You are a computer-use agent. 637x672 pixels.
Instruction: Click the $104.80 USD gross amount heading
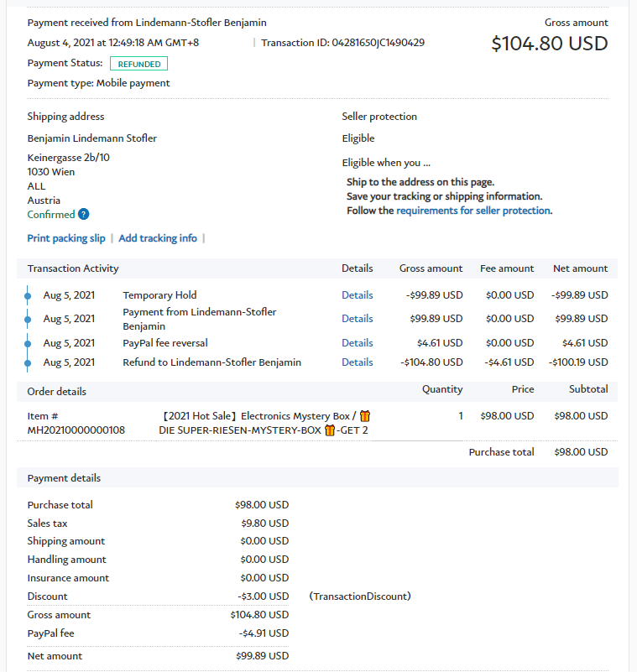pyautogui.click(x=549, y=44)
